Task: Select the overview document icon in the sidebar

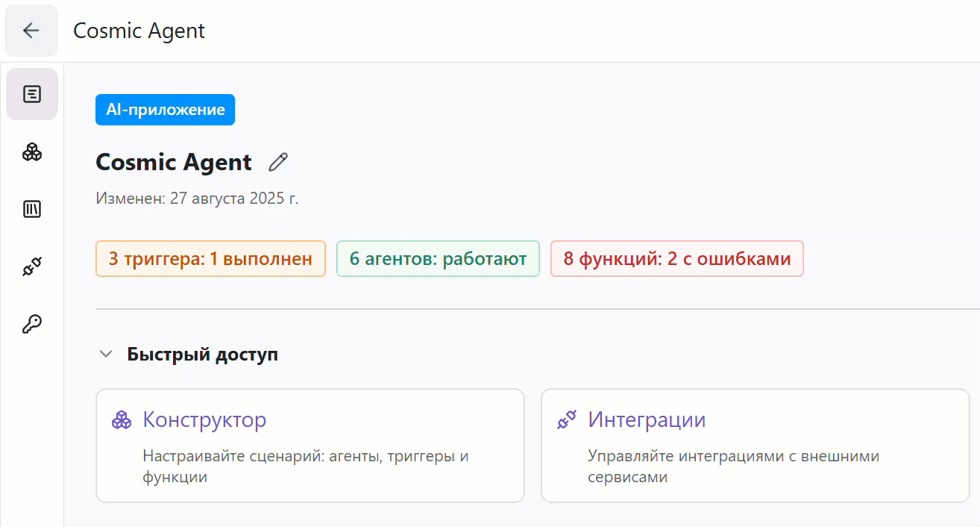Action: [x=31, y=94]
